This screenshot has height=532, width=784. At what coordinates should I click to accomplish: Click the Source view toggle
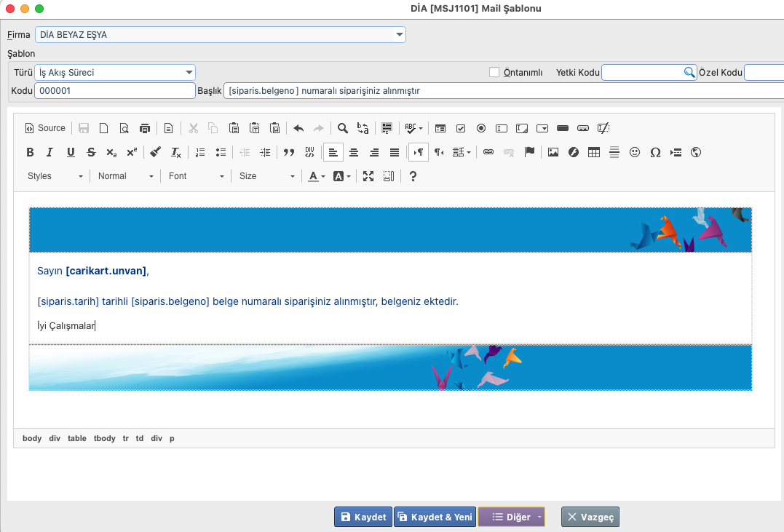[x=45, y=128]
